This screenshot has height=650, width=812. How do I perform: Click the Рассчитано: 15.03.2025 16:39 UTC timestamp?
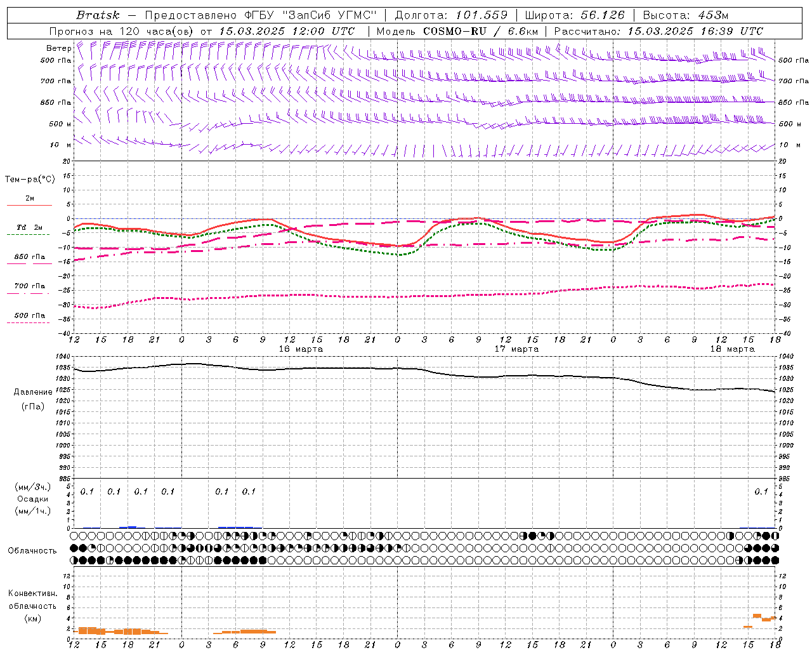tap(658, 31)
